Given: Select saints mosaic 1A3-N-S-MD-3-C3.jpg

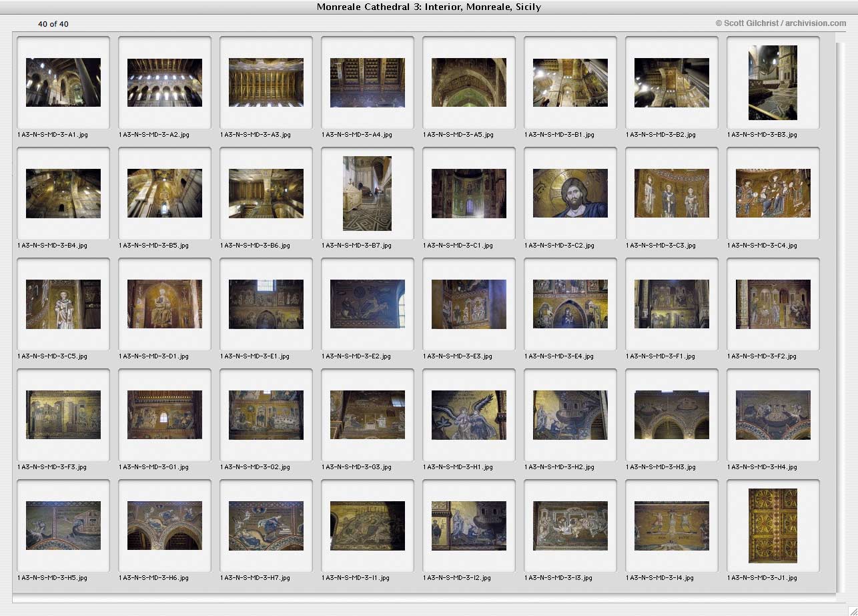Looking at the screenshot, I should click(x=672, y=193).
